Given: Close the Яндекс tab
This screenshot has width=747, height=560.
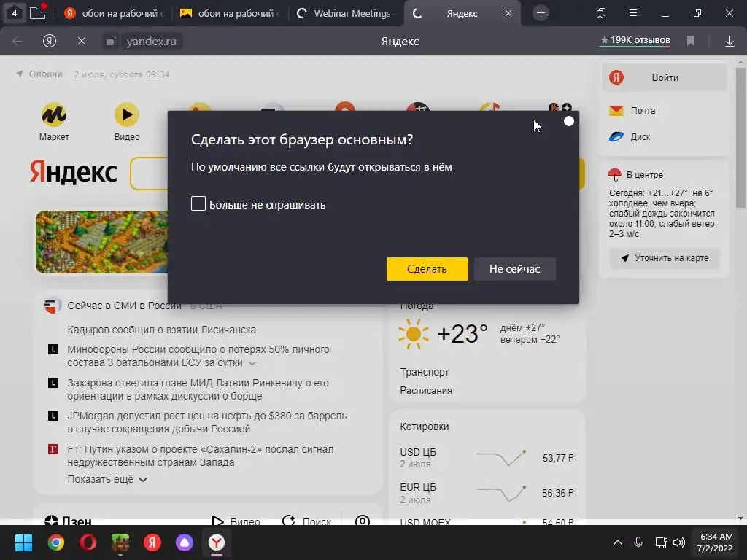Looking at the screenshot, I should (508, 13).
